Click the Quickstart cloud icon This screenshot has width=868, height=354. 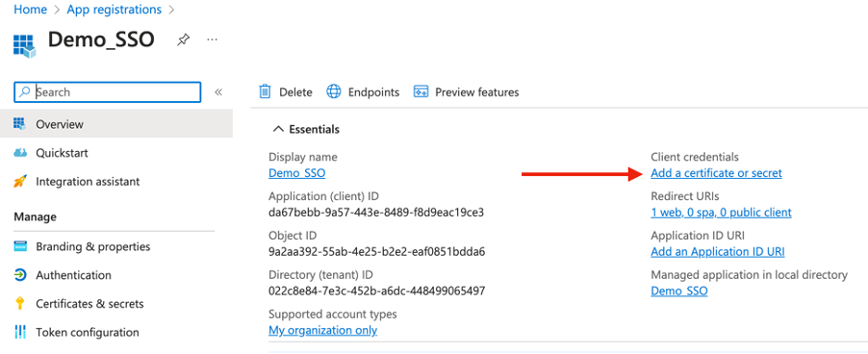point(20,153)
